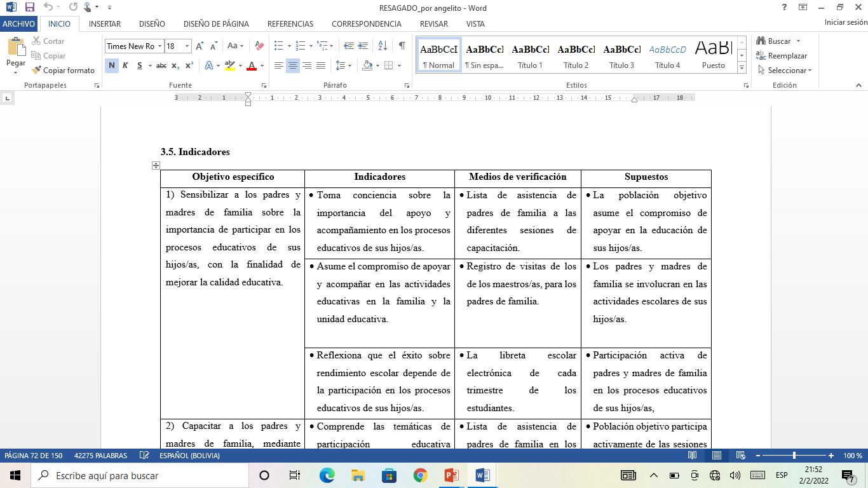Screen dimensions: 868x488
Task: Apply the Sin espaciado style
Action: tap(485, 56)
